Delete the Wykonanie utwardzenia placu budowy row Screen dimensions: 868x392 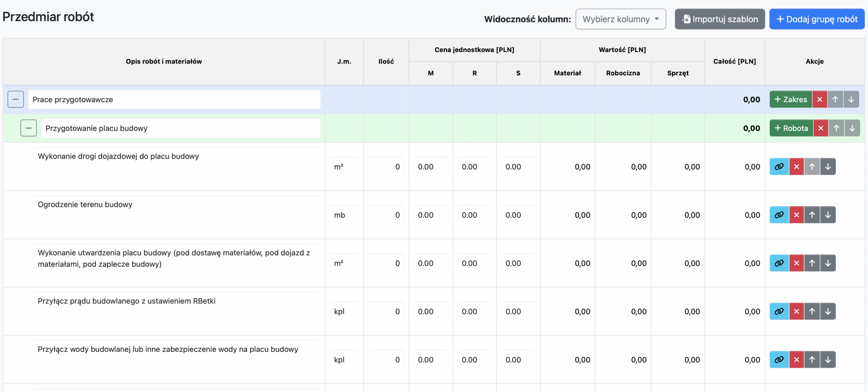click(x=796, y=263)
